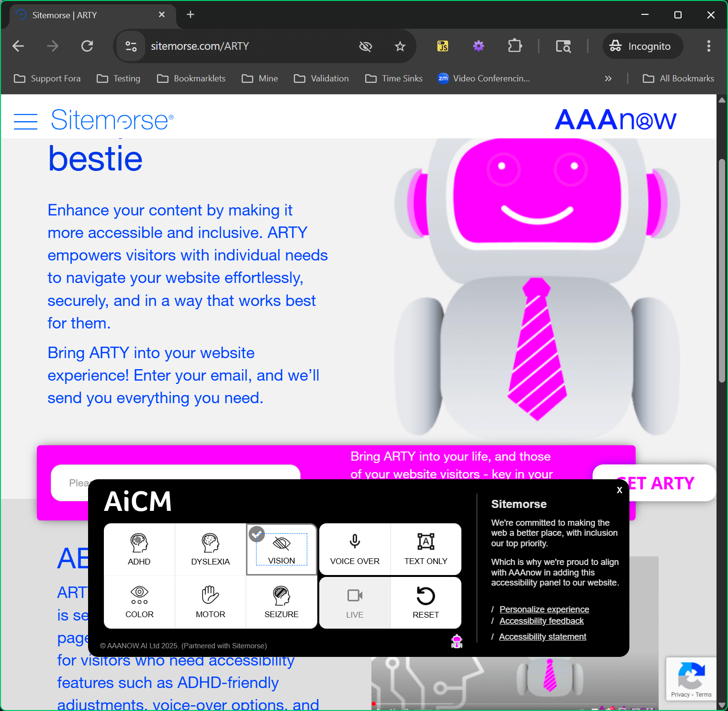Click the Incognito indicator
The image size is (728, 711).
[643, 46]
